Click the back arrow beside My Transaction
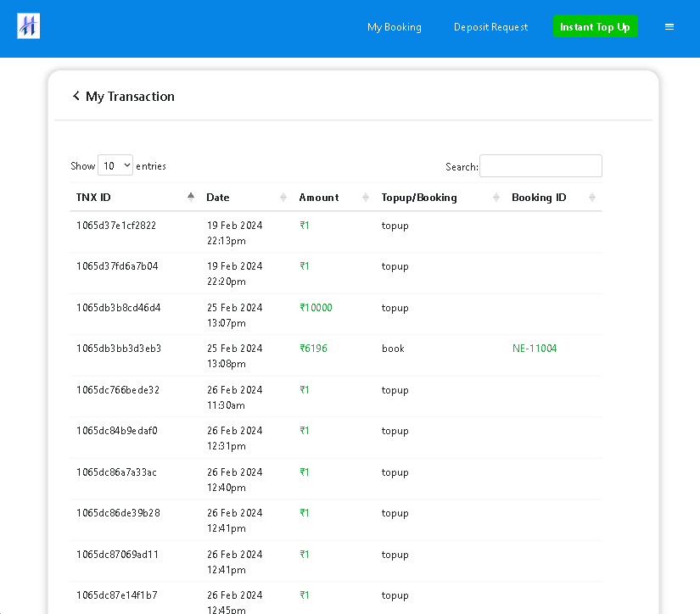The height and width of the screenshot is (614, 700). point(76,97)
